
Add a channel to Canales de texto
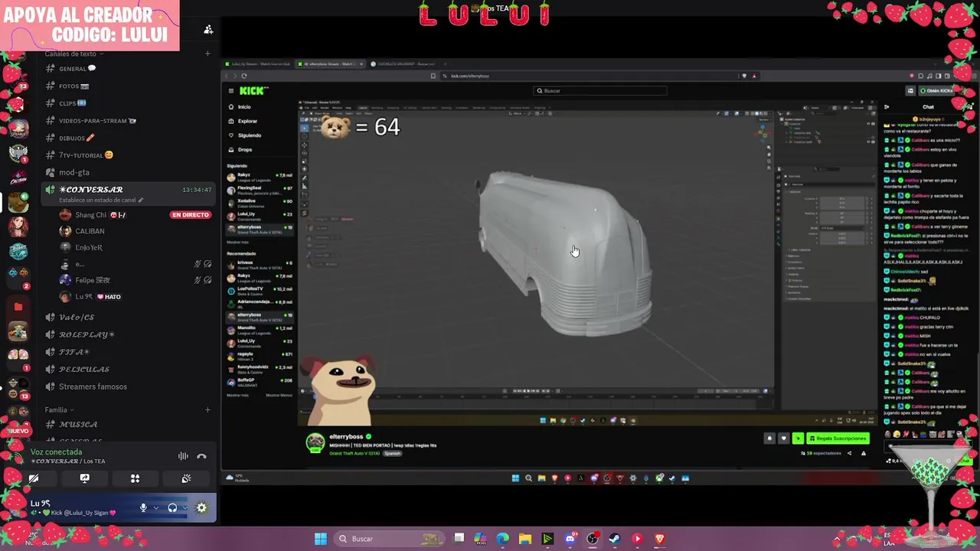click(x=207, y=54)
